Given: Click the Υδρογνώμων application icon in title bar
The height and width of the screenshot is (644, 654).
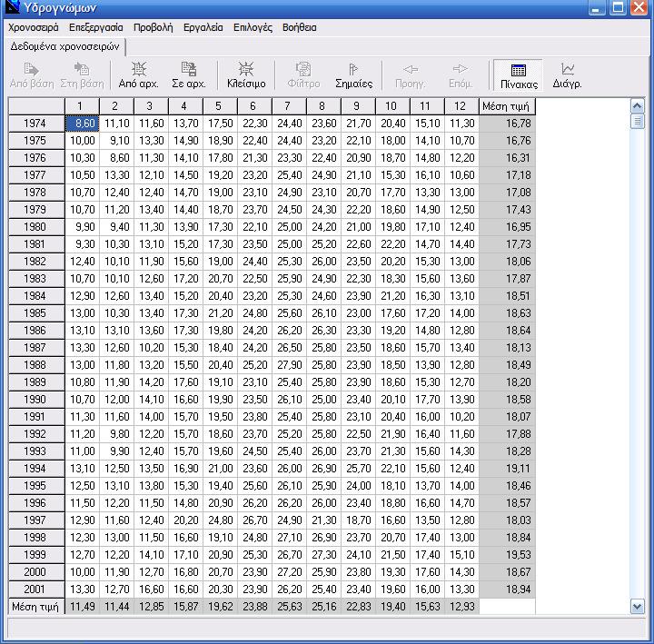Looking at the screenshot, I should (x=12, y=7).
